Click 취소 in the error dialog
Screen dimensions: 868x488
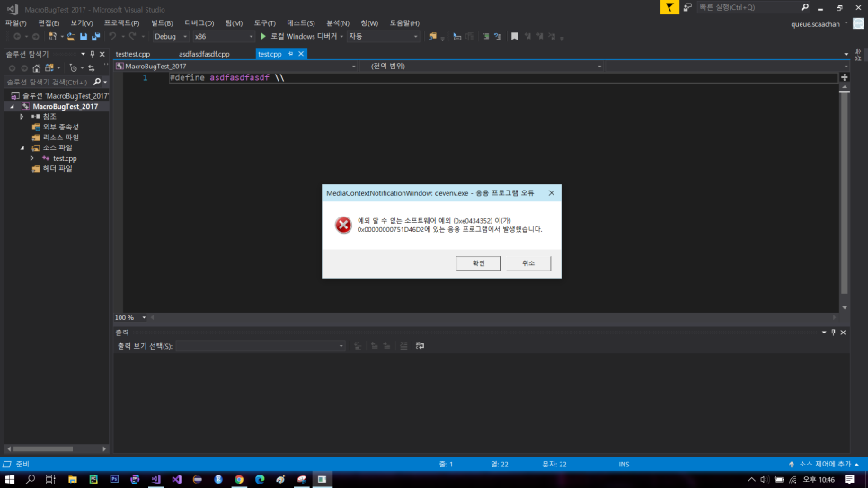(x=528, y=263)
